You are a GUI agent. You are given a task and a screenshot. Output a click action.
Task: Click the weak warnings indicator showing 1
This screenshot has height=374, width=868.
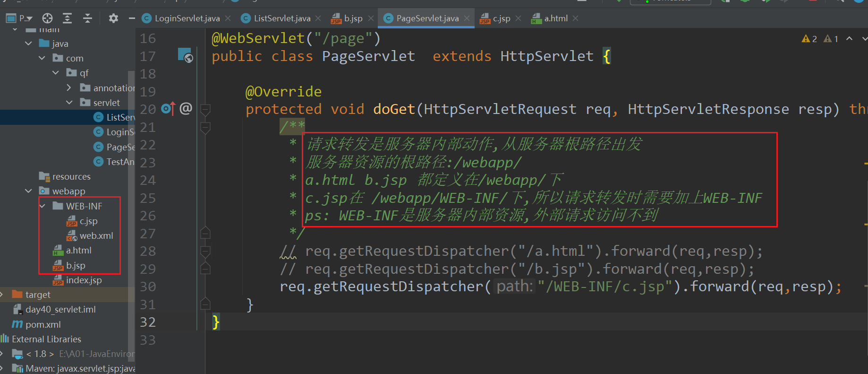coord(831,39)
